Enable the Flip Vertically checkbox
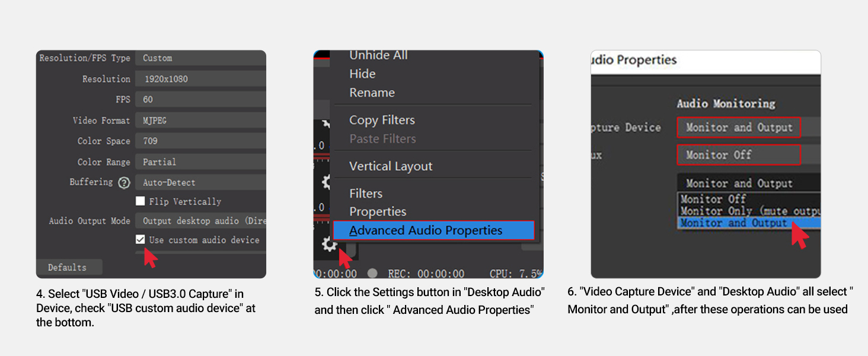The height and width of the screenshot is (356, 868). pos(141,201)
